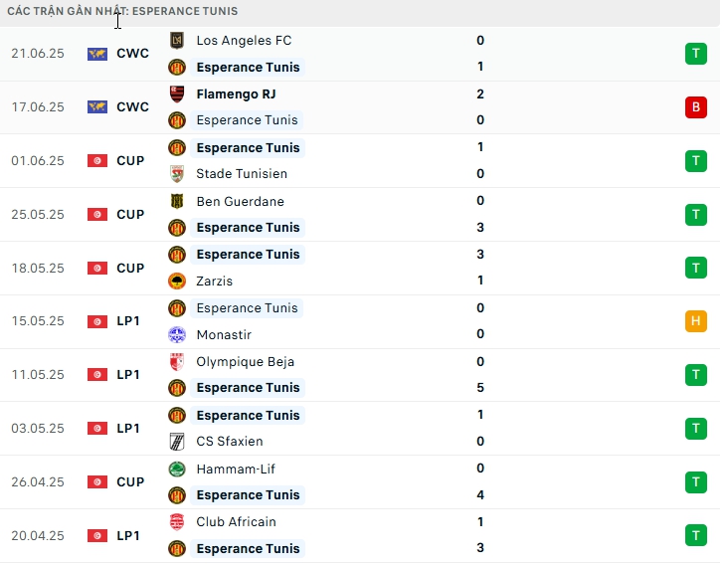Select the CWC competition label on 21.06.25
The height and width of the screenshot is (566, 728).
click(x=132, y=54)
